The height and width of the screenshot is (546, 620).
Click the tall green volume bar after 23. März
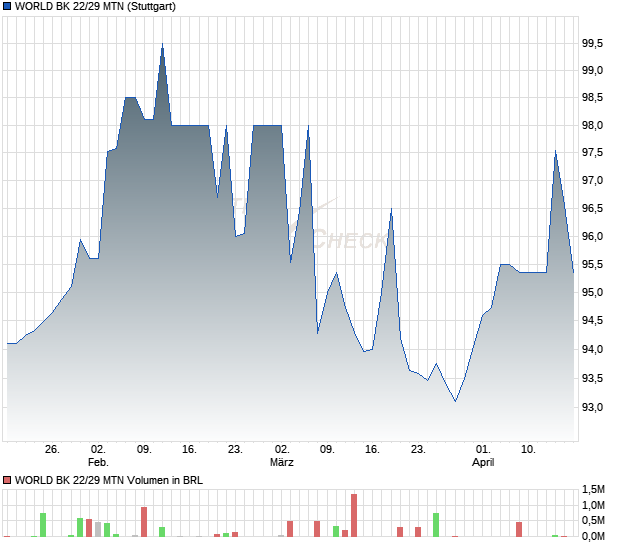tap(436, 525)
